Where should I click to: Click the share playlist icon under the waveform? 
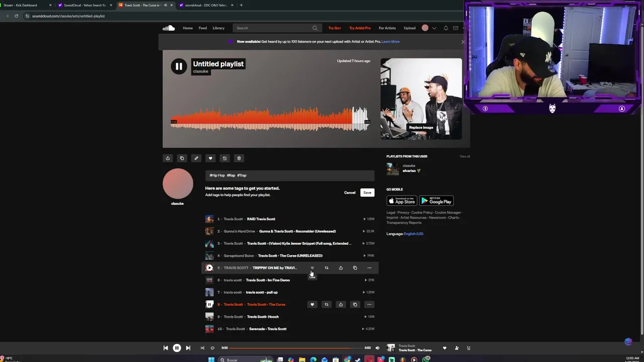point(168,158)
